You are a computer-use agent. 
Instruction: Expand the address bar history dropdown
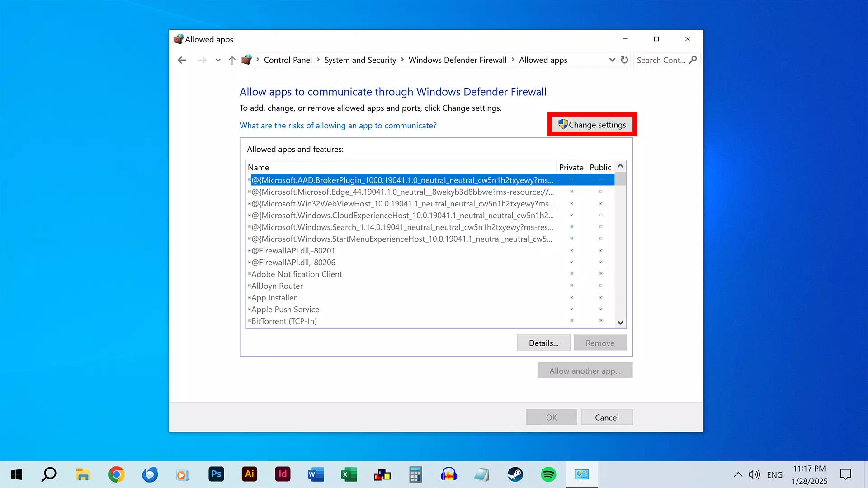point(612,60)
